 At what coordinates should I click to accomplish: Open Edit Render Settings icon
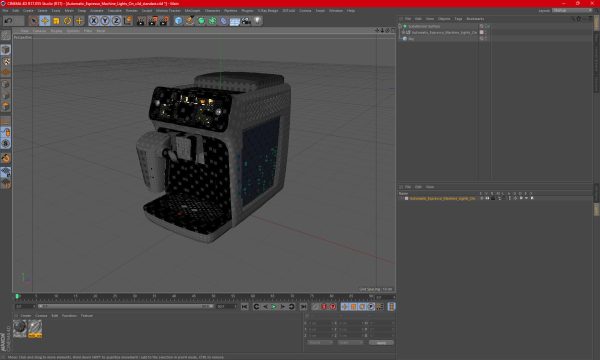click(x=164, y=21)
